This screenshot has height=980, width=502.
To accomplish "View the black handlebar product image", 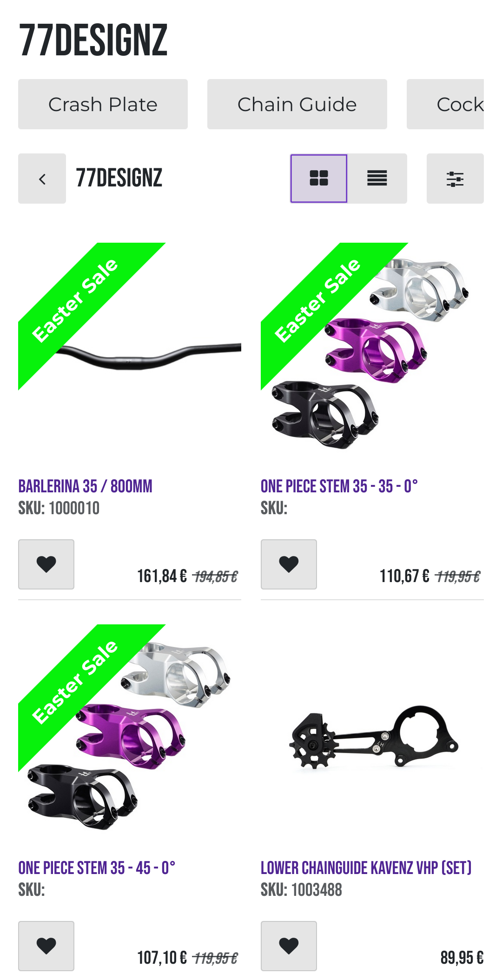I will [x=149, y=357].
